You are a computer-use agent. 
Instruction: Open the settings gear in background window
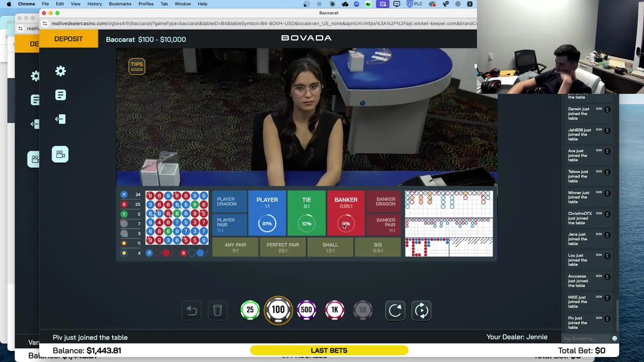[x=35, y=76]
